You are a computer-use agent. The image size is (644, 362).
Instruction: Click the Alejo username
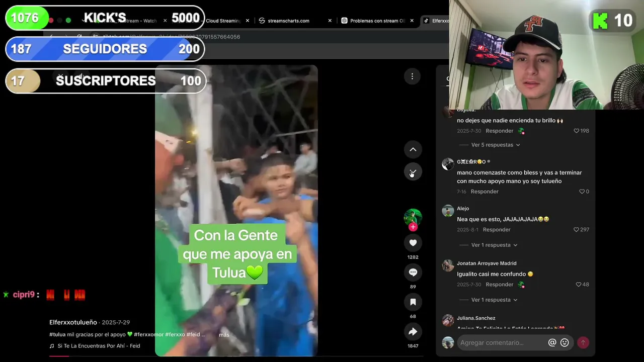click(463, 209)
